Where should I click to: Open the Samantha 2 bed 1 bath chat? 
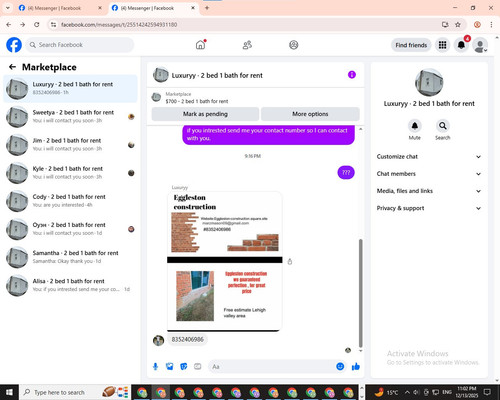pyautogui.click(x=70, y=257)
